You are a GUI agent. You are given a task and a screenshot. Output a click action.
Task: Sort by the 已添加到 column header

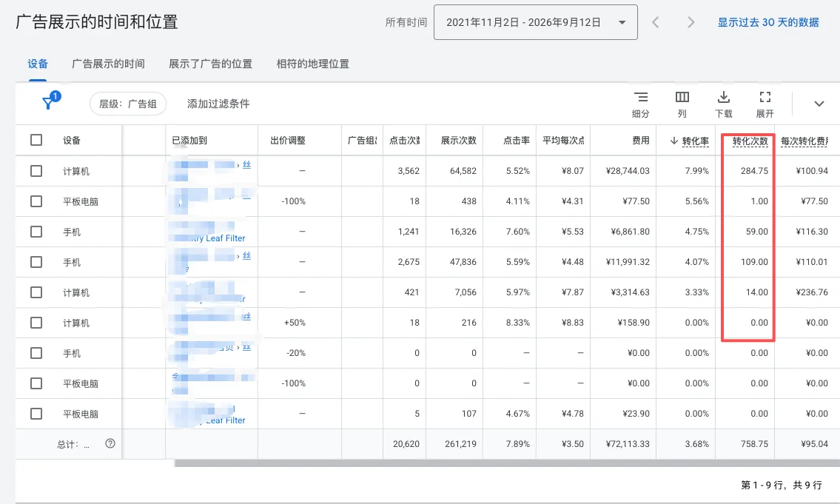point(189,141)
